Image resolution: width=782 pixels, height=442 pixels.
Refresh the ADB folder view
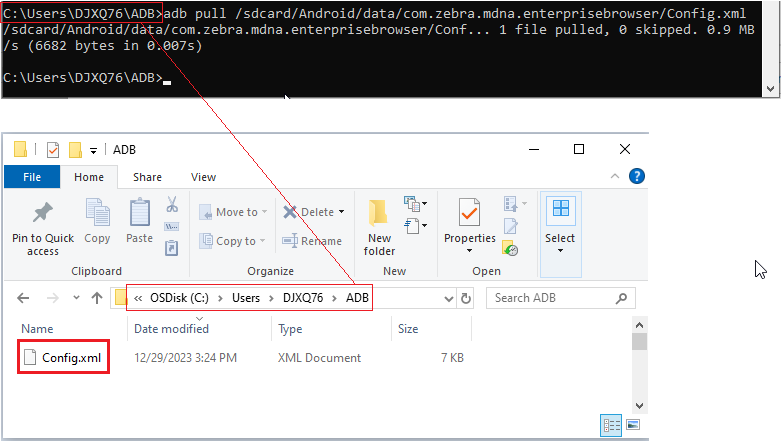click(465, 298)
